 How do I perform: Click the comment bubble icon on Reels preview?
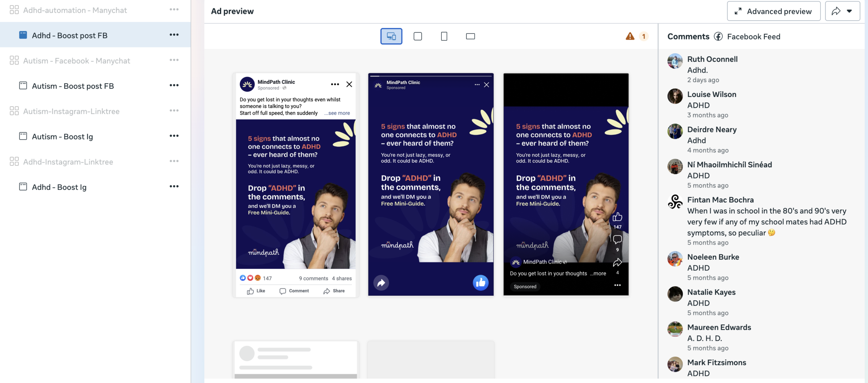tap(617, 240)
